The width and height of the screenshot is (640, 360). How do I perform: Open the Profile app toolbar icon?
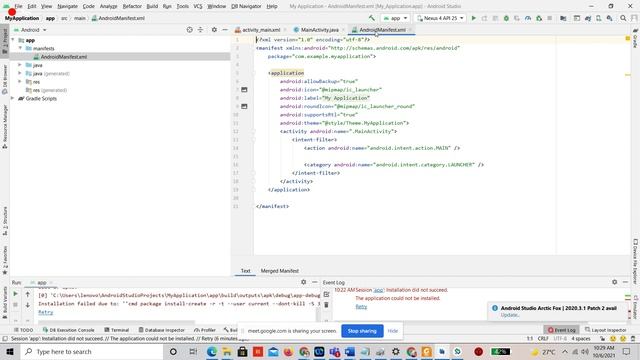528,18
